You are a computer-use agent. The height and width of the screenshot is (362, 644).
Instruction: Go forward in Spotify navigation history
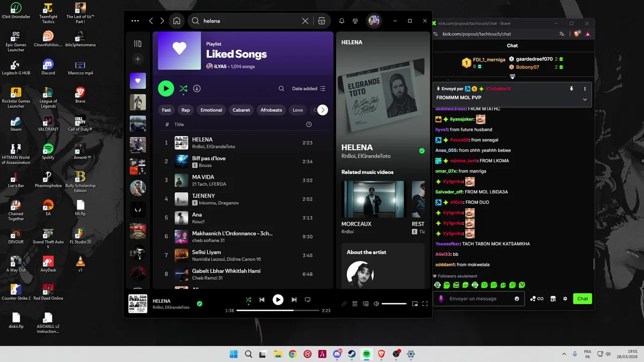point(162,21)
